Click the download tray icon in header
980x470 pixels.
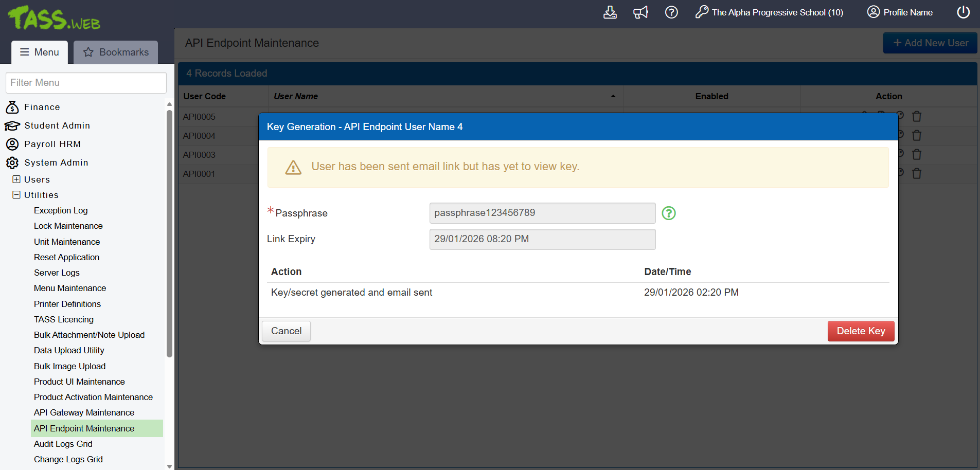610,12
